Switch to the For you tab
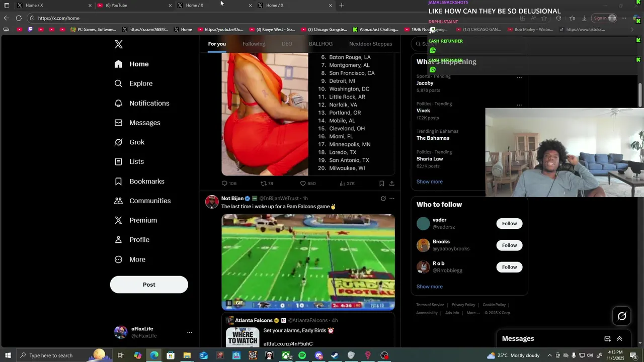This screenshot has width=644, height=362. pyautogui.click(x=217, y=44)
